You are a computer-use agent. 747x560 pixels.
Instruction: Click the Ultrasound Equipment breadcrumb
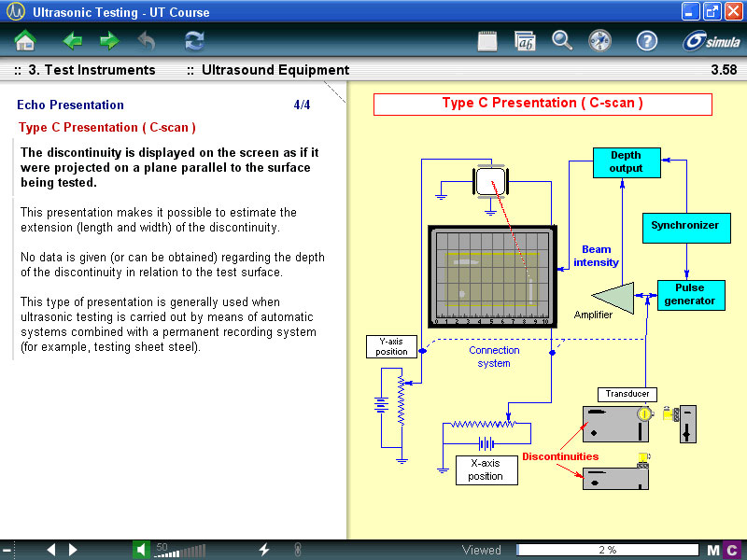pos(275,70)
